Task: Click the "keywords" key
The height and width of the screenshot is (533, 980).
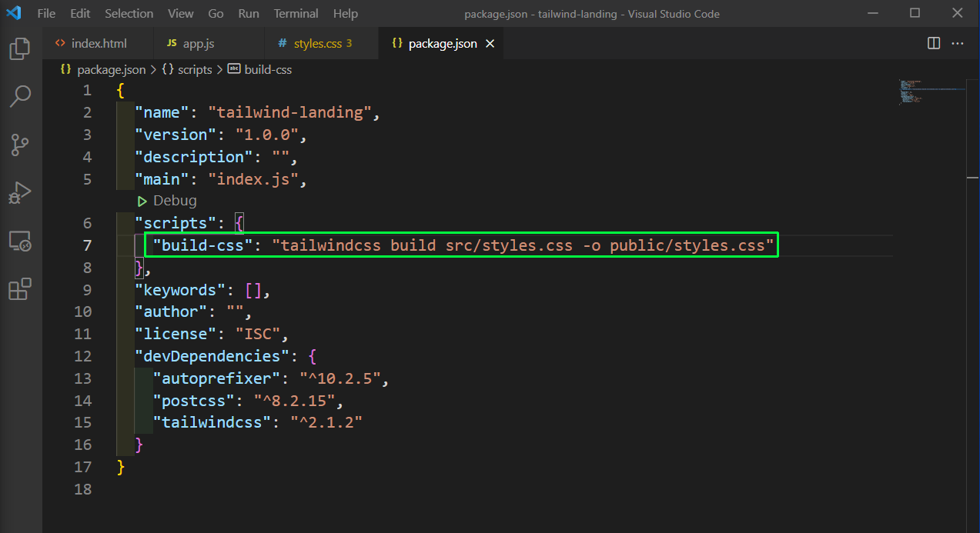Action: tap(179, 290)
